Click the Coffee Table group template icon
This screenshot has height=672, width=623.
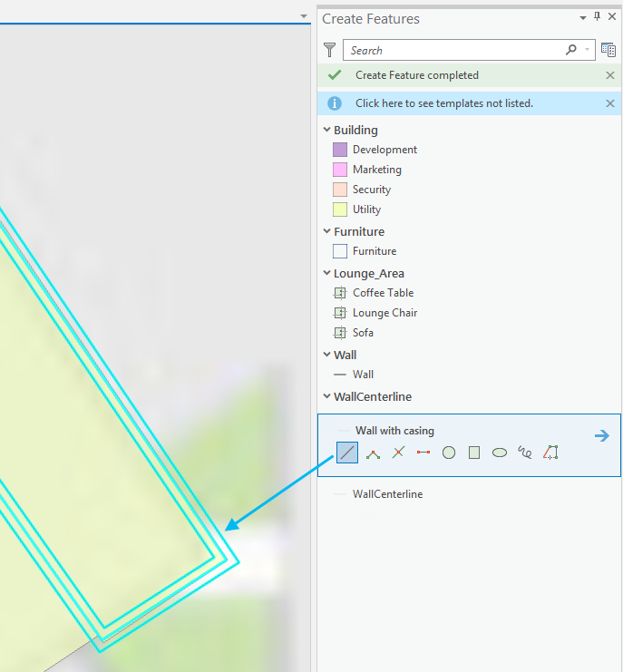tap(340, 293)
